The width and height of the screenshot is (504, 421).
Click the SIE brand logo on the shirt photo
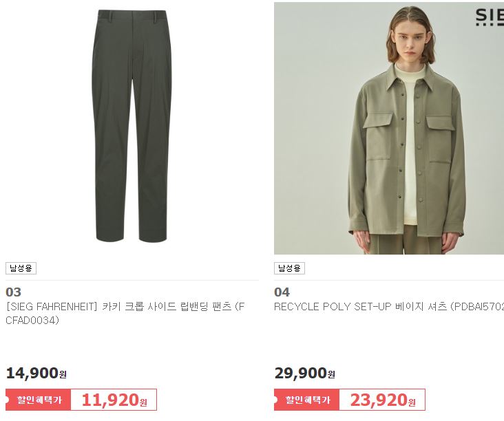490,17
